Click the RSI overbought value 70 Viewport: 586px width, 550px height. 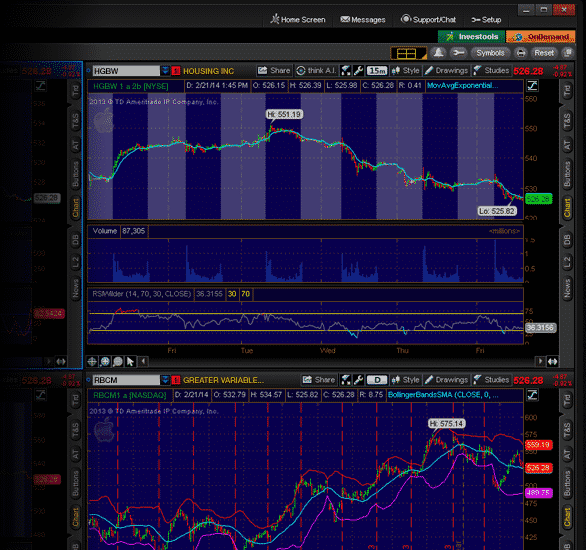(x=246, y=294)
